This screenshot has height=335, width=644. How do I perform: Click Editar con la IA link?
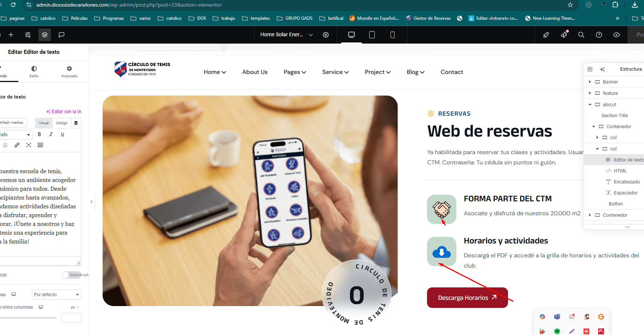pos(64,112)
